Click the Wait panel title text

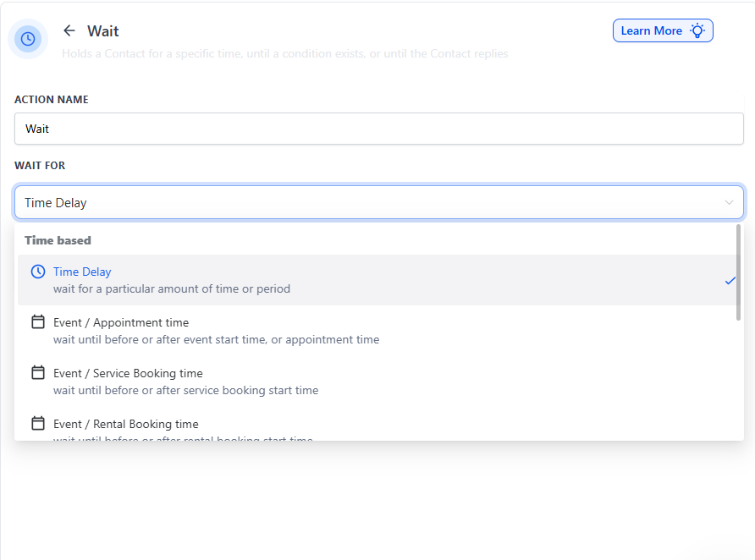[x=103, y=31]
